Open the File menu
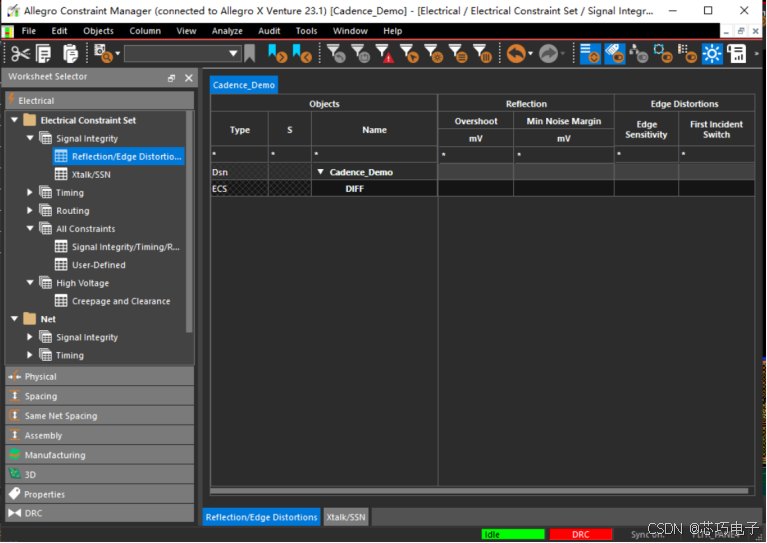Viewport: 767px width, 543px height. 28,31
